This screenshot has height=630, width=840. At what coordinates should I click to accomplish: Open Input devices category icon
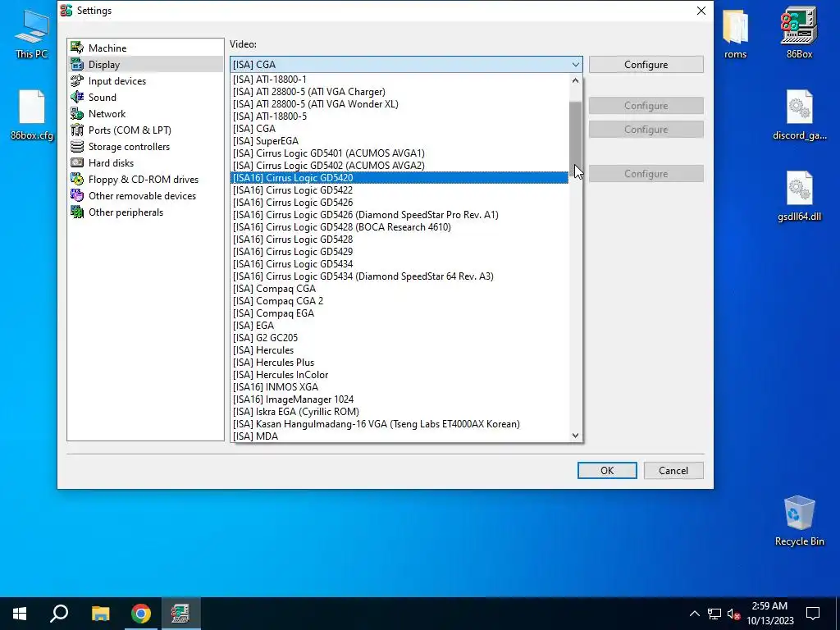click(77, 81)
